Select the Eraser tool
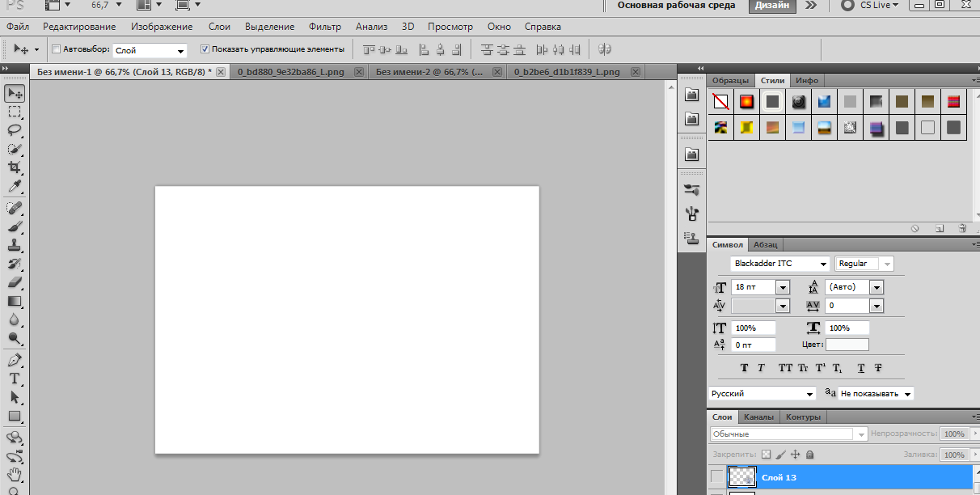Screen dimensions: 980x495 pos(15,283)
